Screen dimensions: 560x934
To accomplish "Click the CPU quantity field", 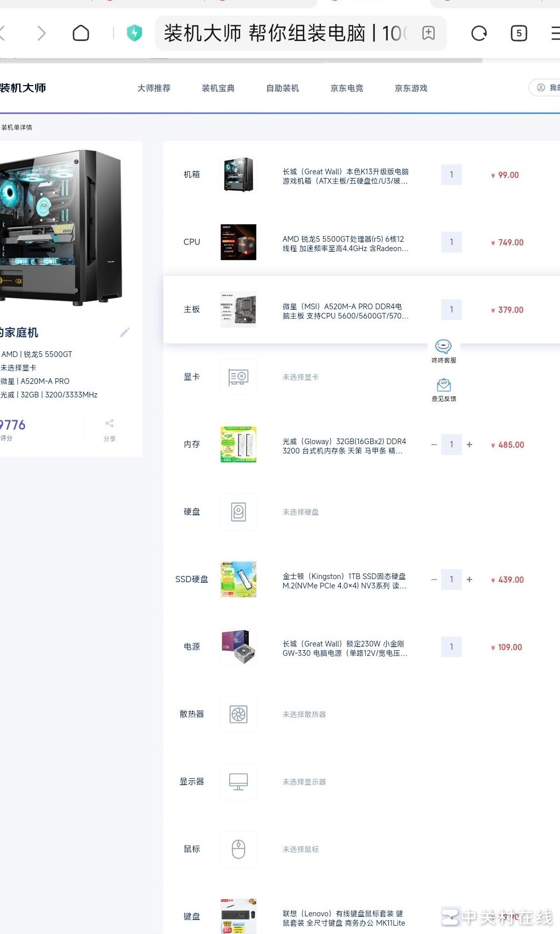I will tap(452, 242).
